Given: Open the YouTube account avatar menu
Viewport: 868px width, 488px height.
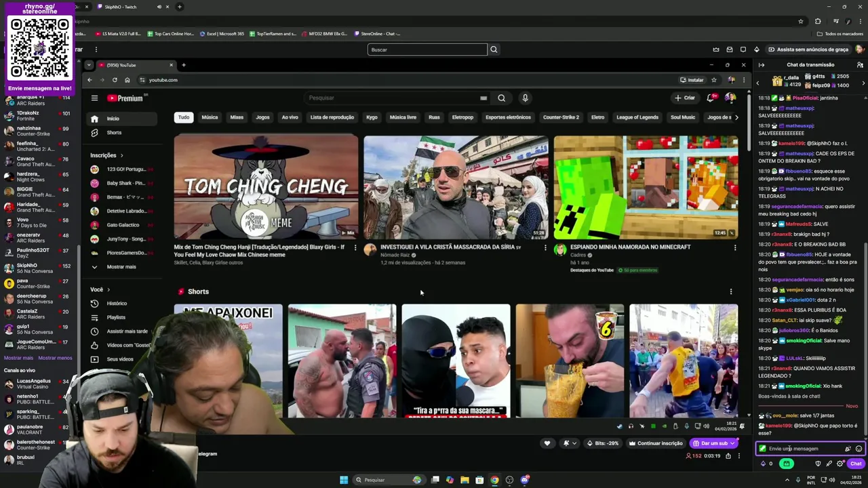Looking at the screenshot, I should pyautogui.click(x=730, y=98).
